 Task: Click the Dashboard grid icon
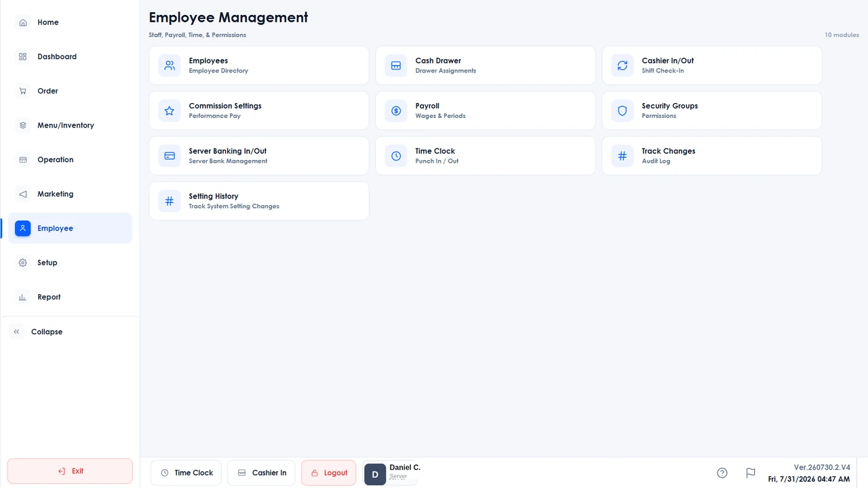pos(23,57)
